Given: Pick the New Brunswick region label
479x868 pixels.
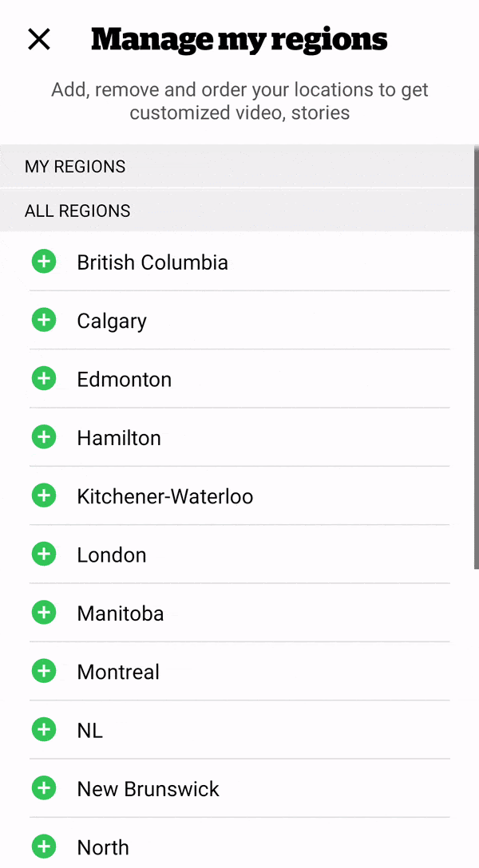Looking at the screenshot, I should coord(148,789).
